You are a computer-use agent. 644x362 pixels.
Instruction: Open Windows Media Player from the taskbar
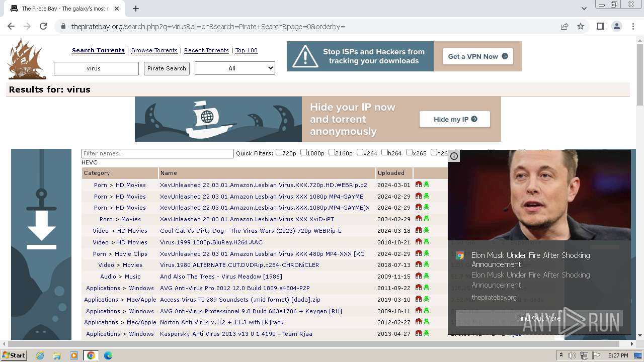74,355
